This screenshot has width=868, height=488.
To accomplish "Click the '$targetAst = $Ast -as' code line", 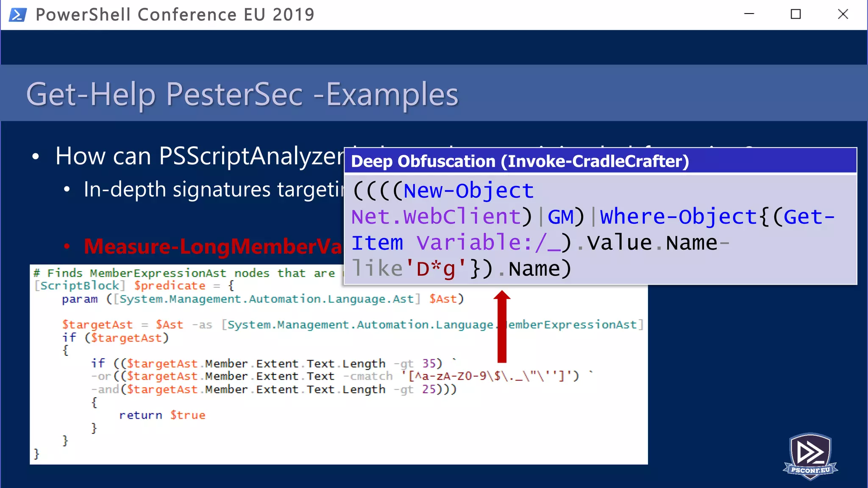I will (353, 324).
